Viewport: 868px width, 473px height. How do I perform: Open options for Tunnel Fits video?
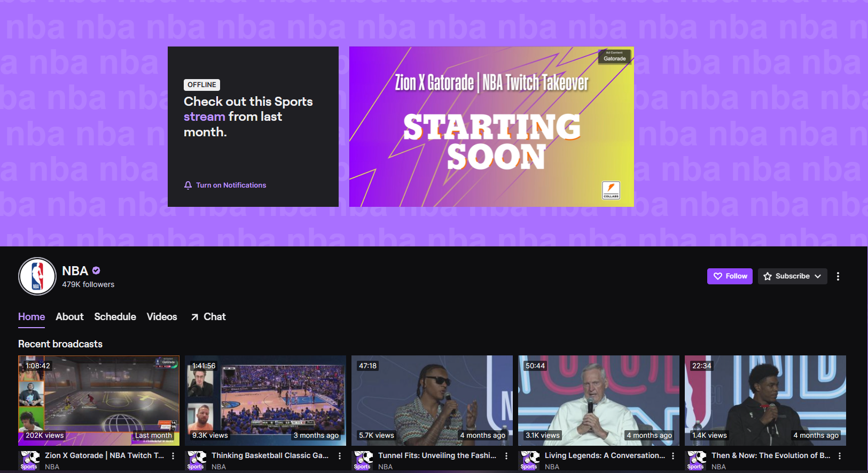506,456
